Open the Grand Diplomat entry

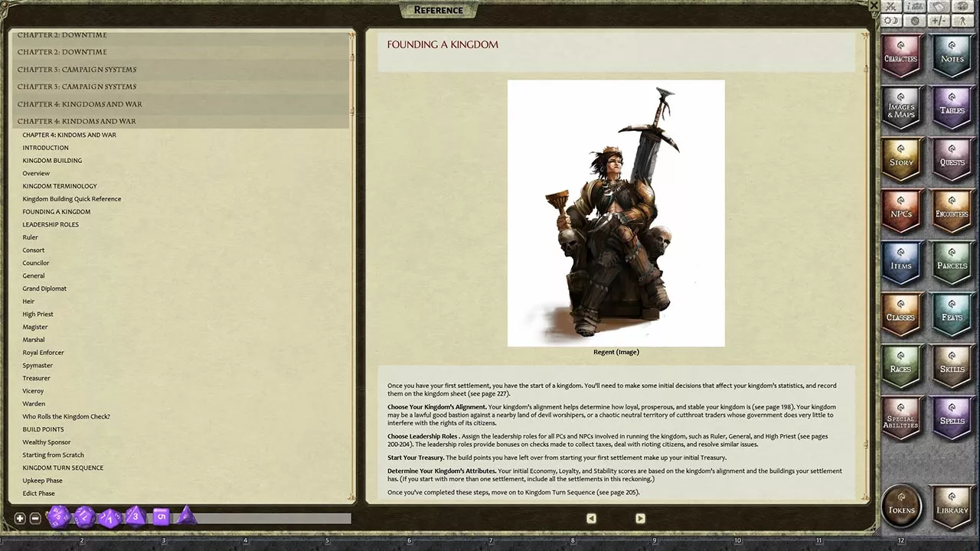(44, 289)
